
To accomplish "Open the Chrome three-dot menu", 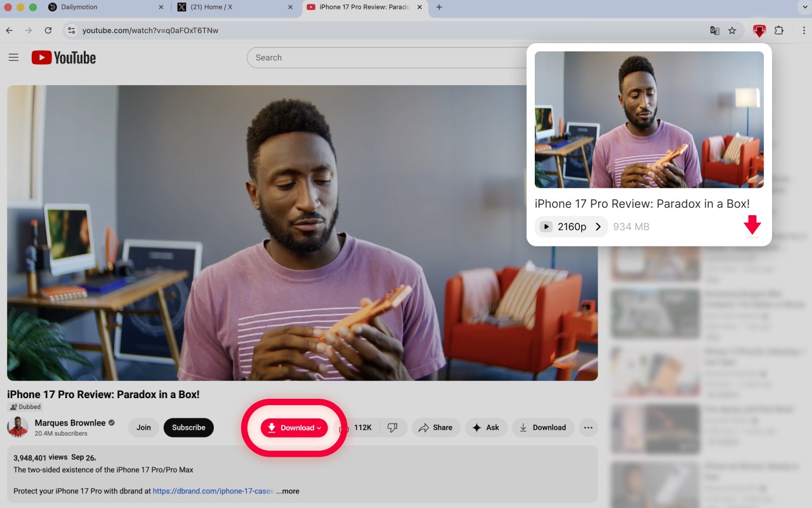I will click(803, 30).
